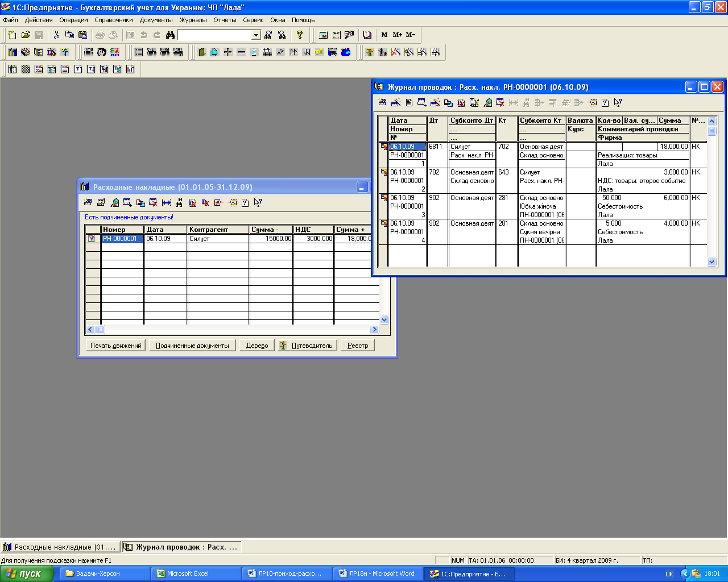Screen dimensions: 728x582
Task: Click the Cut scissors icon
Action: point(56,35)
